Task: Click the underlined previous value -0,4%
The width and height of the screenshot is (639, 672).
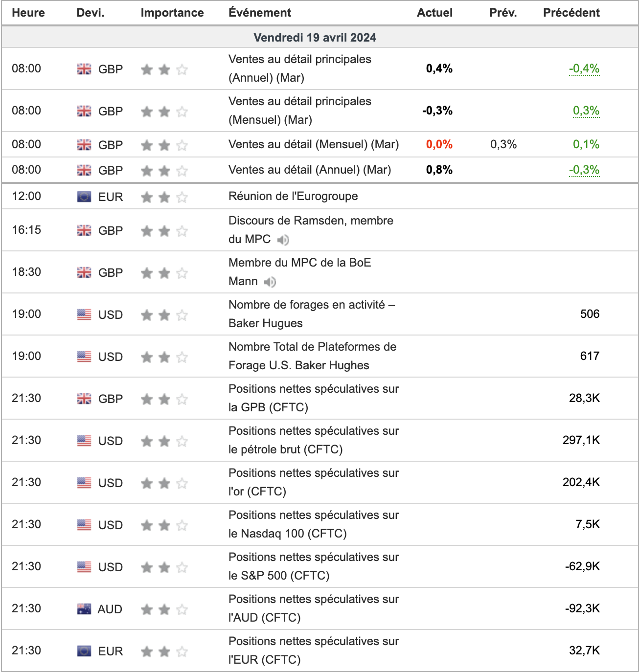Action: (x=584, y=68)
